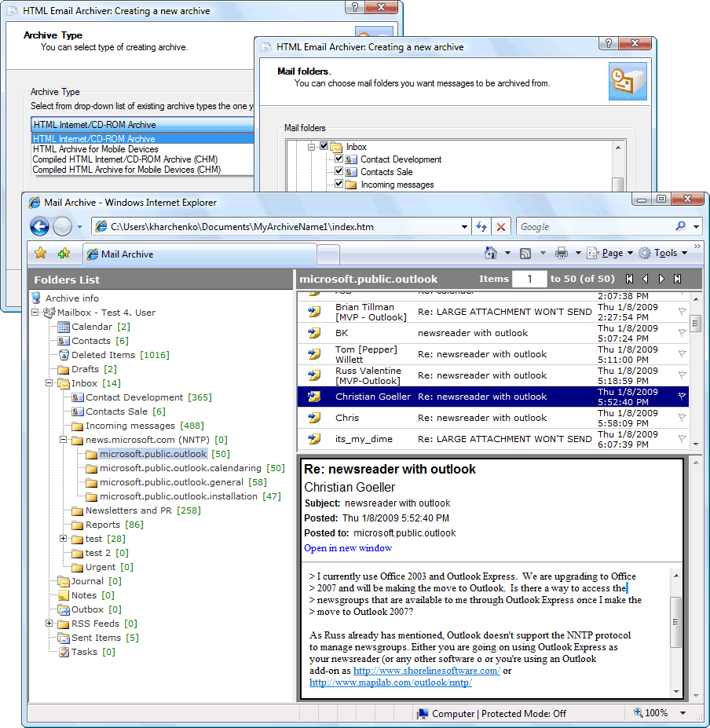
Task: Collapse the Mailbox - Test 4. User tree
Action: coord(35,312)
